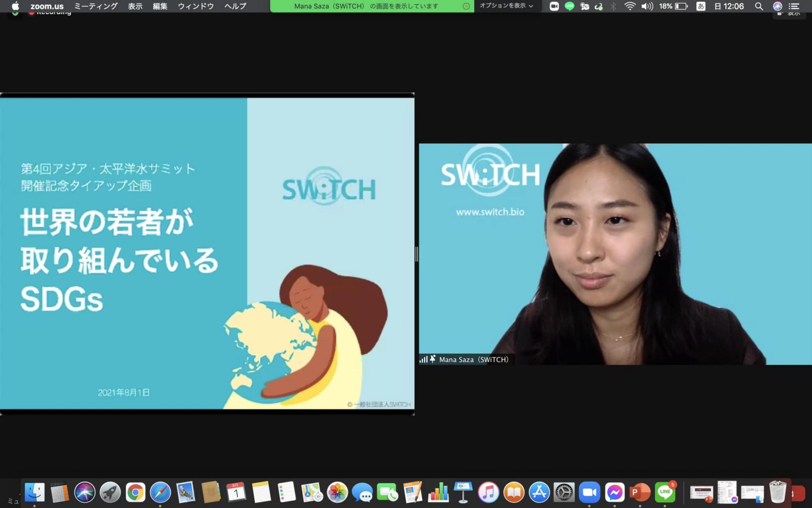Image resolution: width=812 pixels, height=508 pixels.
Task: Open the Wi-Fi status menu
Action: click(629, 6)
